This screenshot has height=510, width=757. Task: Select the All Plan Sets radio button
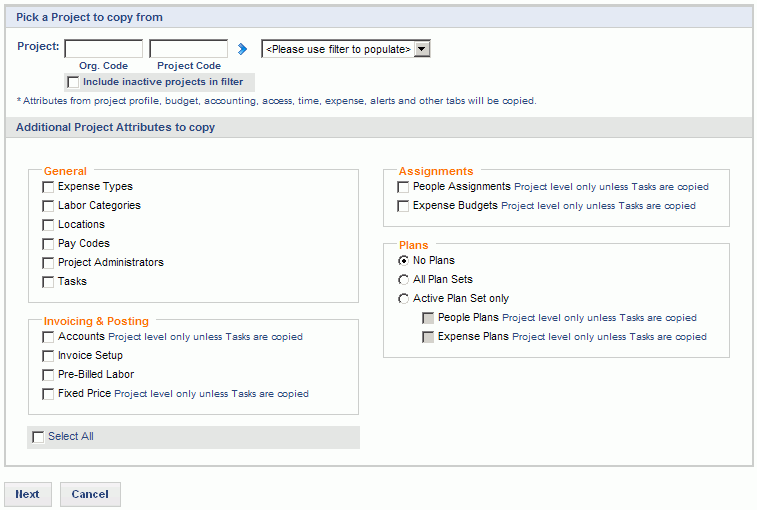pyautogui.click(x=403, y=280)
